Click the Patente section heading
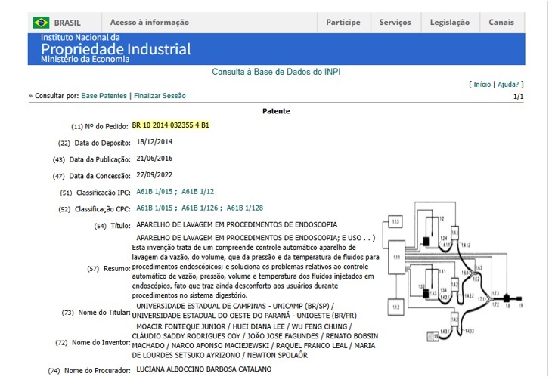Screen dimensions: 552x392 pyautogui.click(x=276, y=111)
